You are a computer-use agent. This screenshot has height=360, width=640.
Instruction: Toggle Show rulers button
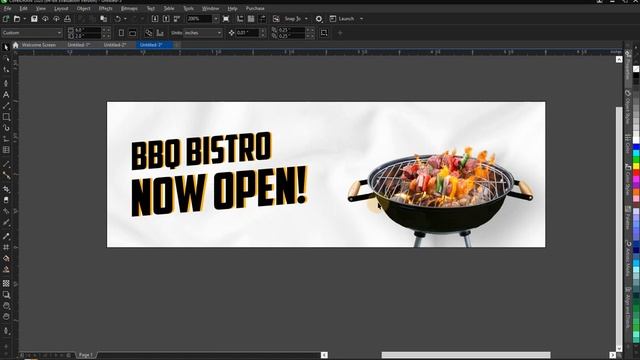(240, 19)
